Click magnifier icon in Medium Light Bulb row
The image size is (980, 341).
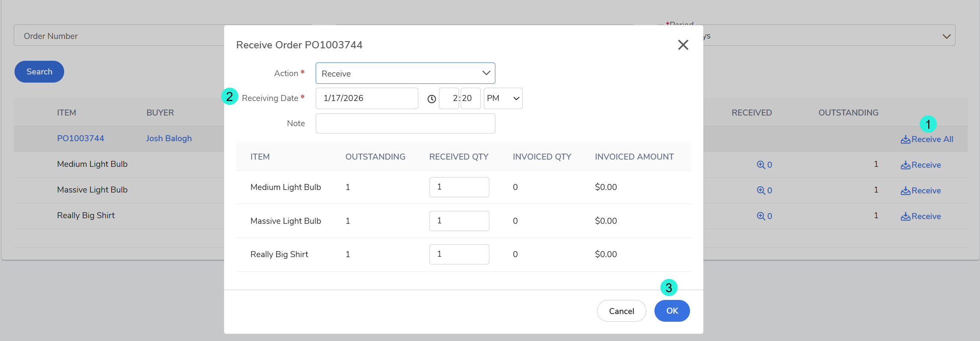tap(761, 165)
